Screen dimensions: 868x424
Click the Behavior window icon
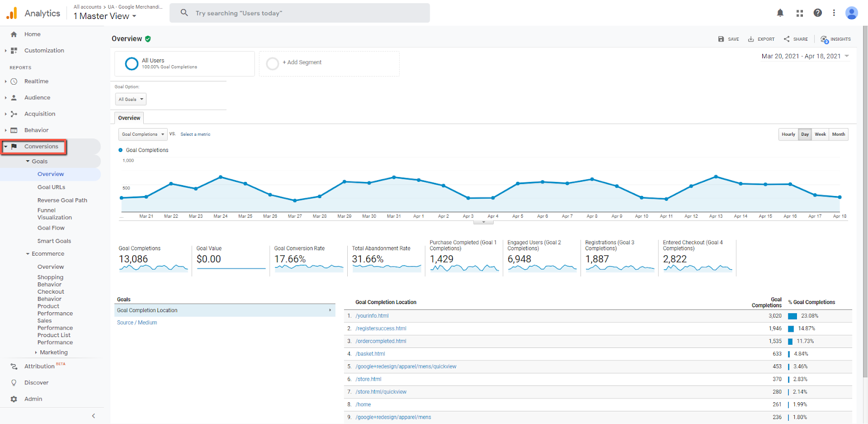point(14,130)
